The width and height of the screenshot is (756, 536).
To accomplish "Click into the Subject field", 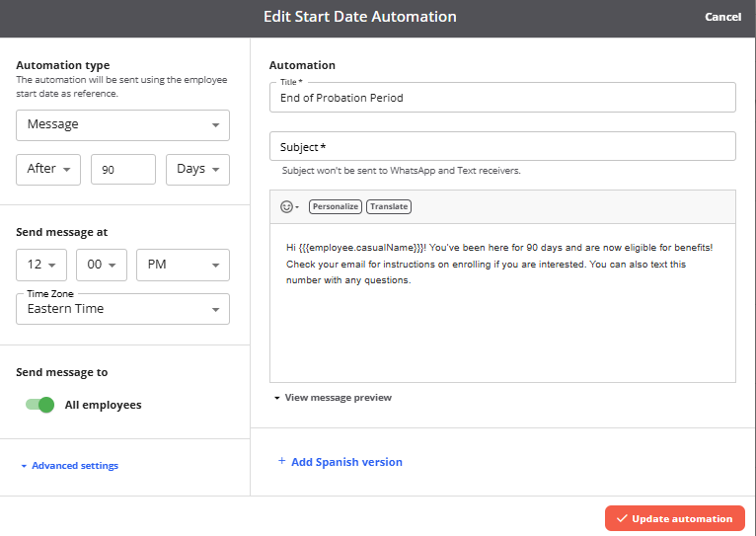I will click(x=503, y=146).
